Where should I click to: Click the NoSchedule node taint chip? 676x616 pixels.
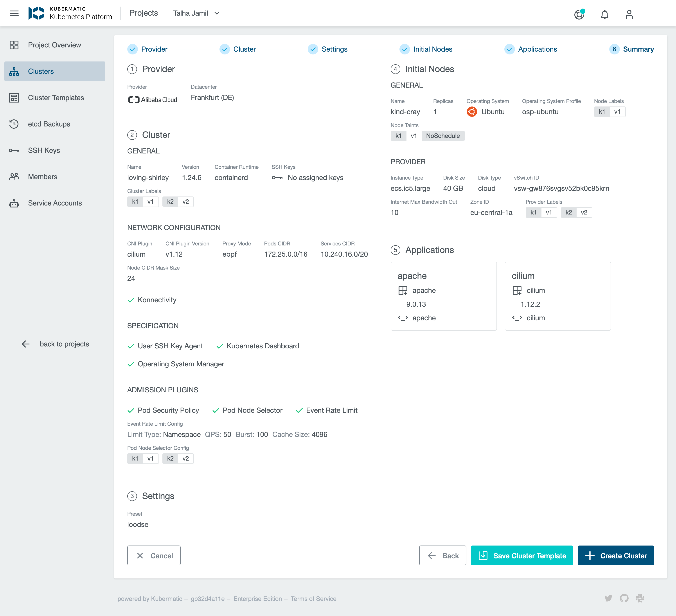point(443,136)
